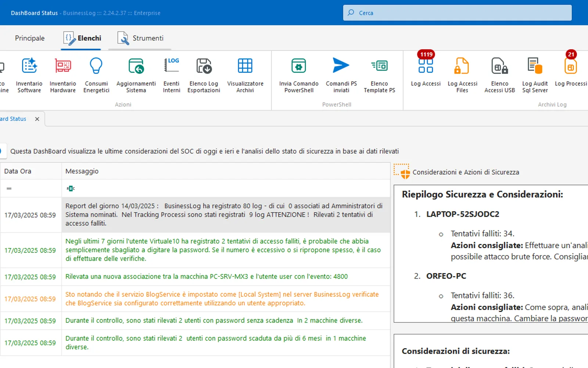This screenshot has height=368, width=588.
Task: Click Invia Comando PowerShell
Action: 299,75
